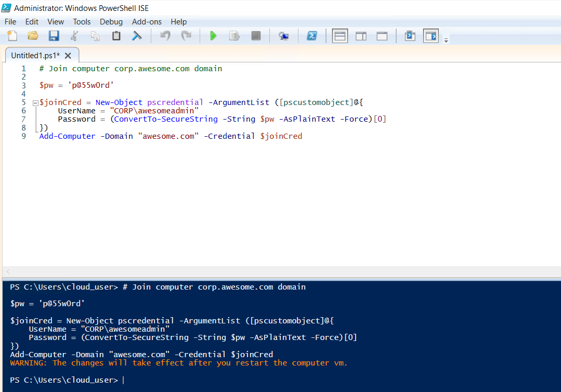Undo the last edit
This screenshot has width=561, height=392.
tap(165, 36)
